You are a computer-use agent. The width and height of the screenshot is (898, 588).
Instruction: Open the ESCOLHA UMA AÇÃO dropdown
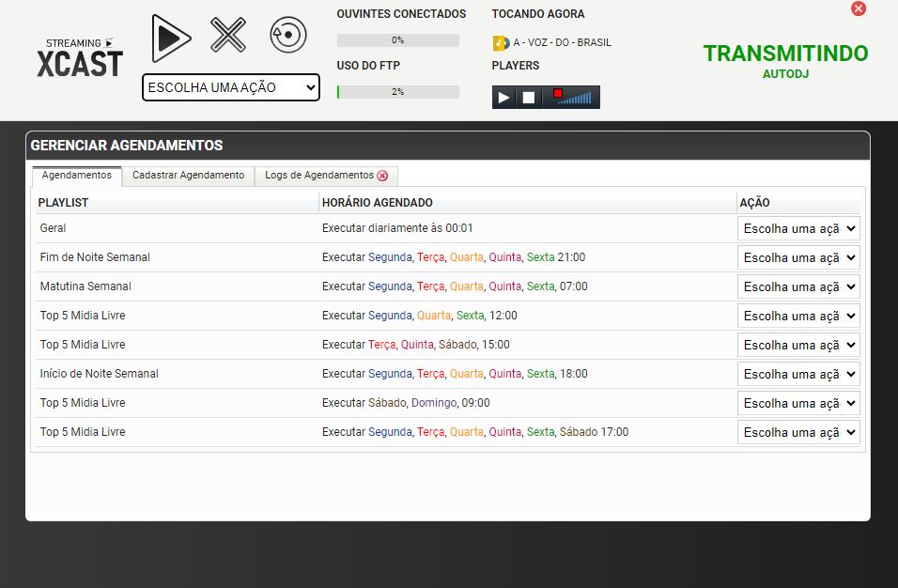click(x=231, y=87)
